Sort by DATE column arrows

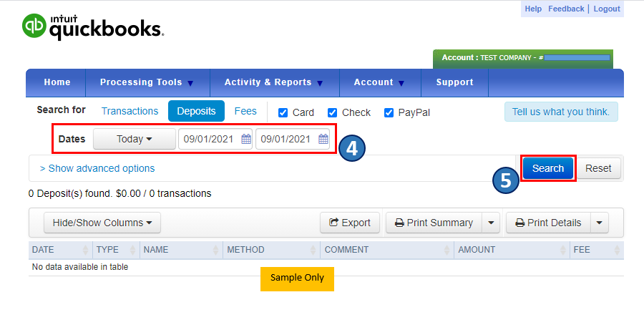(x=85, y=250)
